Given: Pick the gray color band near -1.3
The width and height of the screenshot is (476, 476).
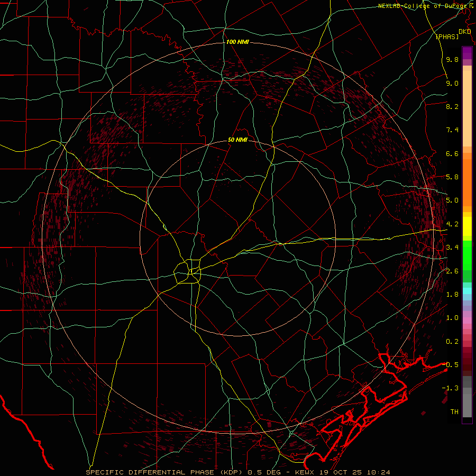Looking at the screenshot, I should tap(467, 389).
